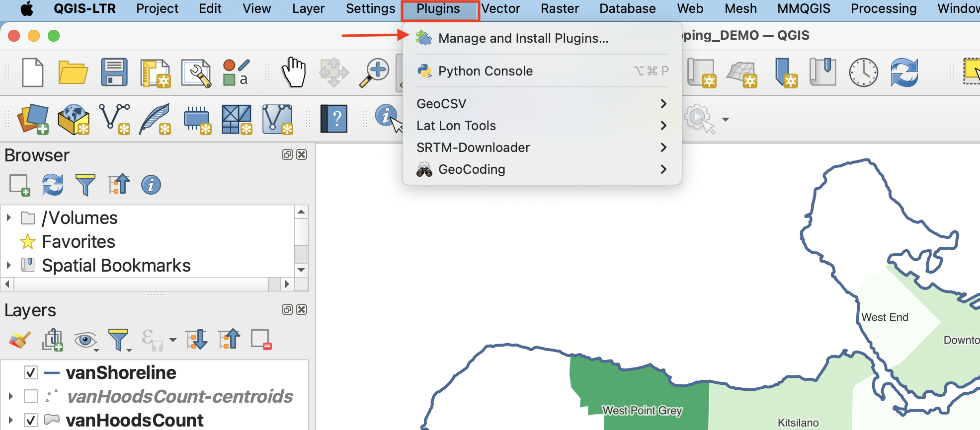Select Favorites in the Browser panel

79,242
